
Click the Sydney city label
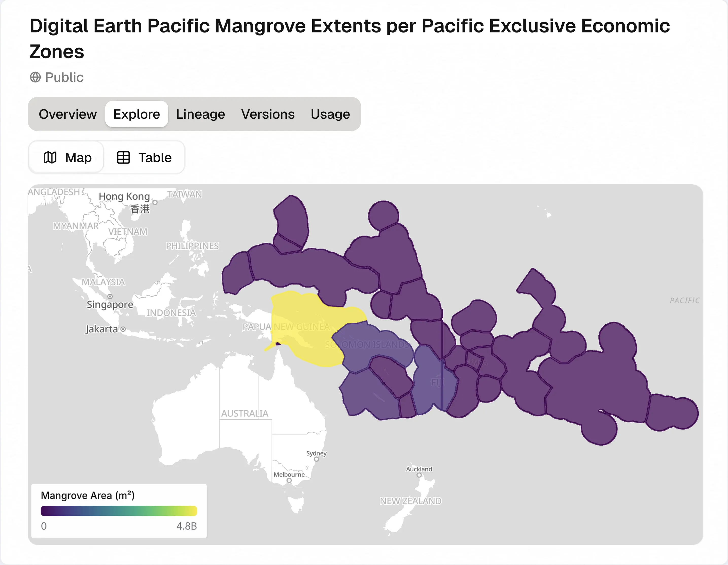(316, 453)
